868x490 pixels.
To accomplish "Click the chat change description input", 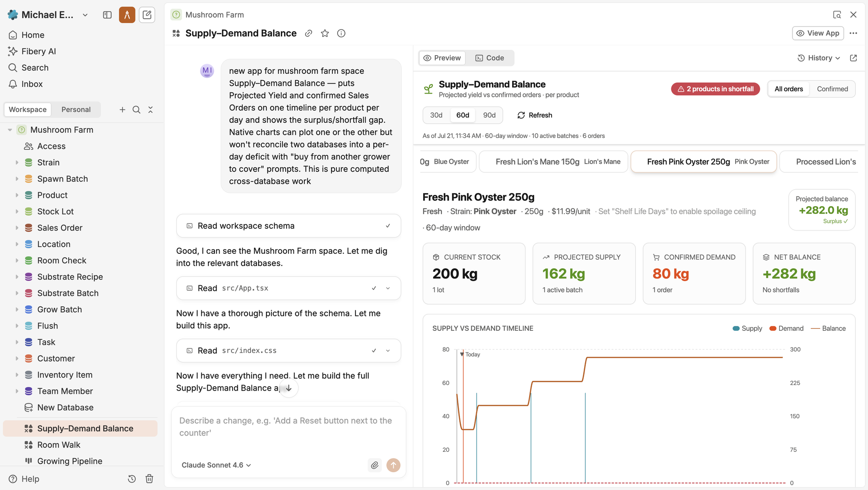I will pyautogui.click(x=288, y=427).
